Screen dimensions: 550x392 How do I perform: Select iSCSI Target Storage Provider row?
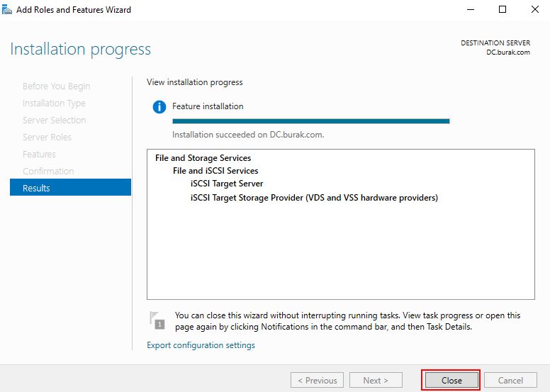pyautogui.click(x=314, y=198)
